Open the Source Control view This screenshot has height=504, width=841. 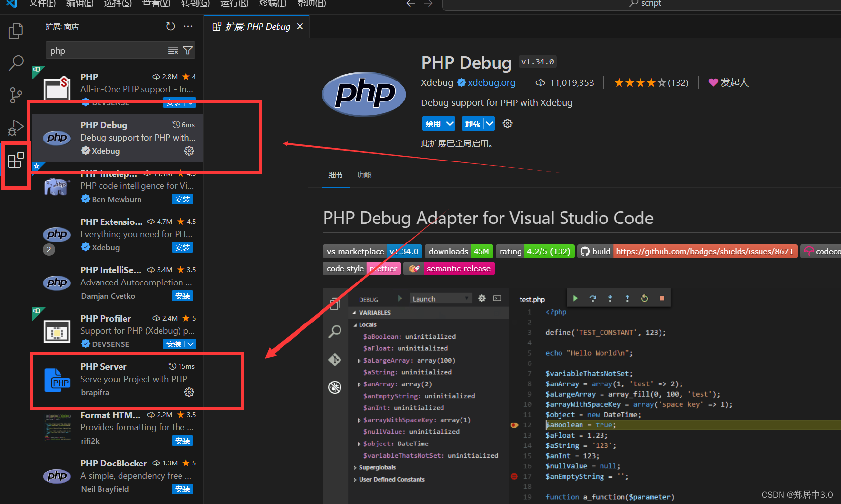[x=16, y=95]
